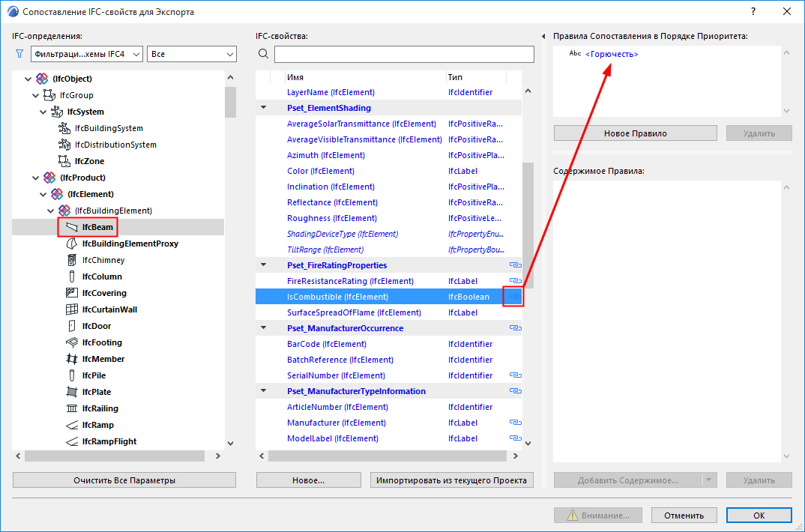The image size is (805, 532).
Task: Click the IfcCurtainWall icon
Action: click(x=72, y=309)
